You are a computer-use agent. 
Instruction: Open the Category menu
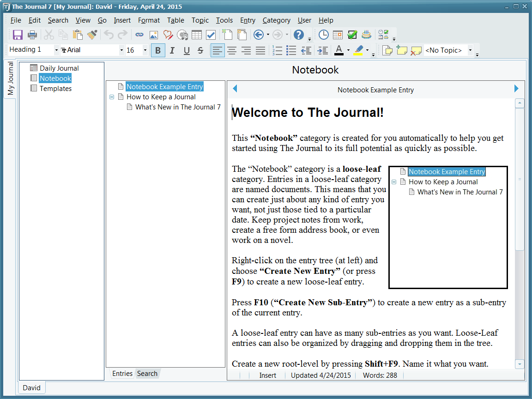coord(276,20)
